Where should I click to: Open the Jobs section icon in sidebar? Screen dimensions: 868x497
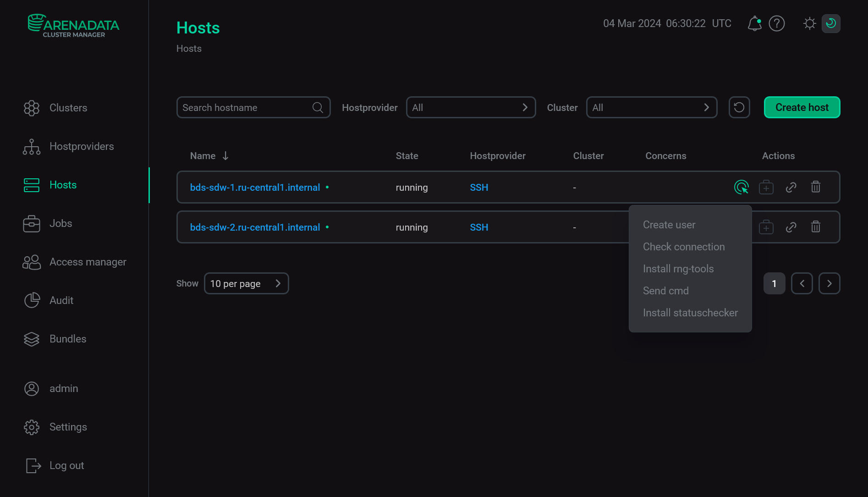(31, 223)
